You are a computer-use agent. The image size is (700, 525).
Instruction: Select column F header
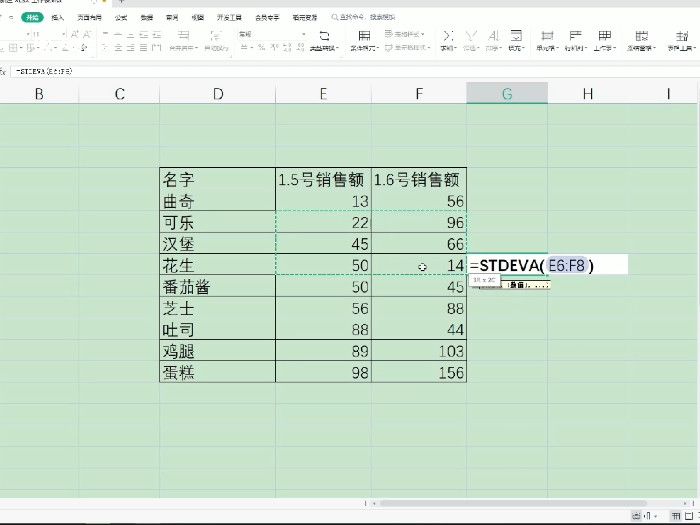point(419,94)
